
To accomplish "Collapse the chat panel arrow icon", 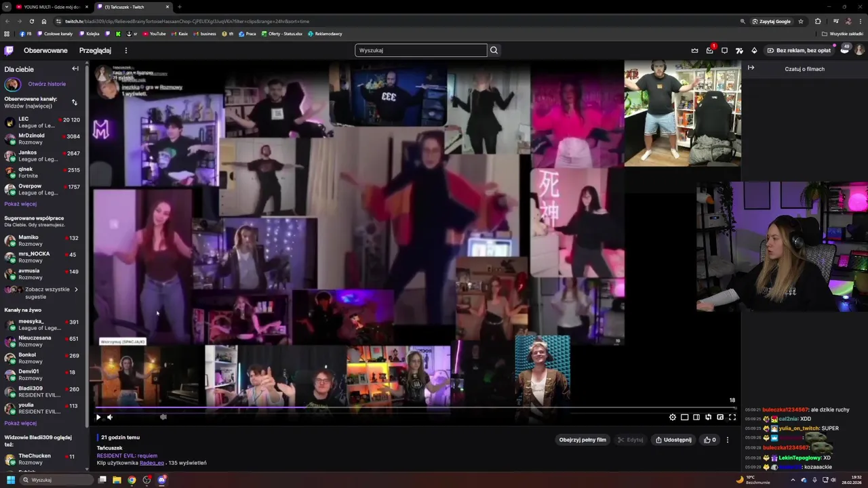I will click(751, 68).
